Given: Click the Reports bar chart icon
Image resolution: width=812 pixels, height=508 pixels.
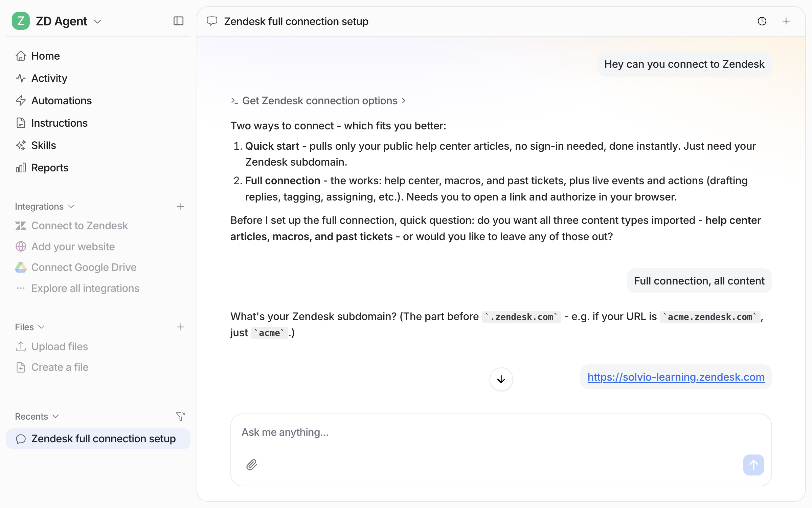Looking at the screenshot, I should (x=21, y=168).
